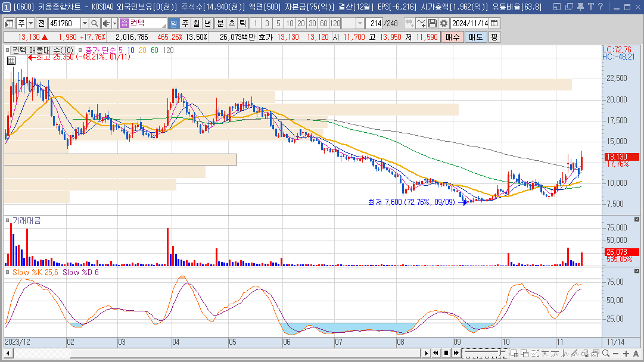Image resolution: width=644 pixels, height=362 pixels.
Task: Click the 종가 단순 moving average legend label
Action: [101, 50]
